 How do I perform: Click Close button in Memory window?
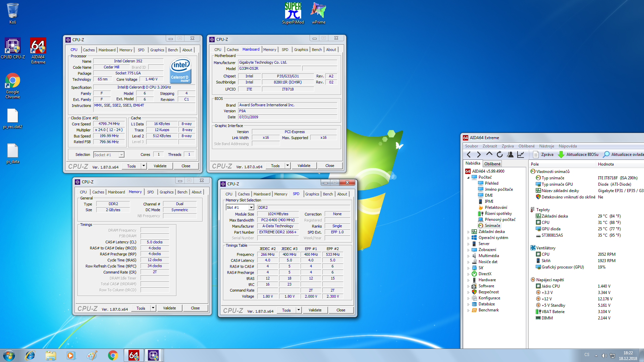click(x=195, y=308)
